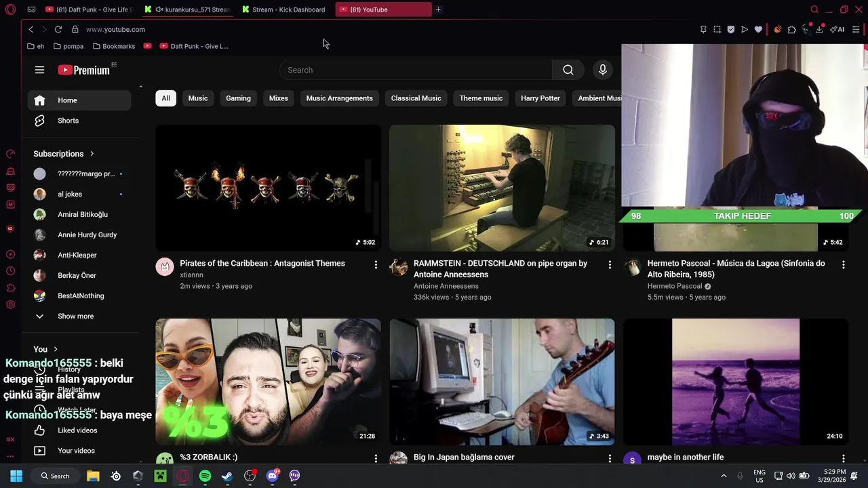The height and width of the screenshot is (488, 868).
Task: Play the RAMMSTEIN pipe organ thumbnail
Action: [502, 188]
